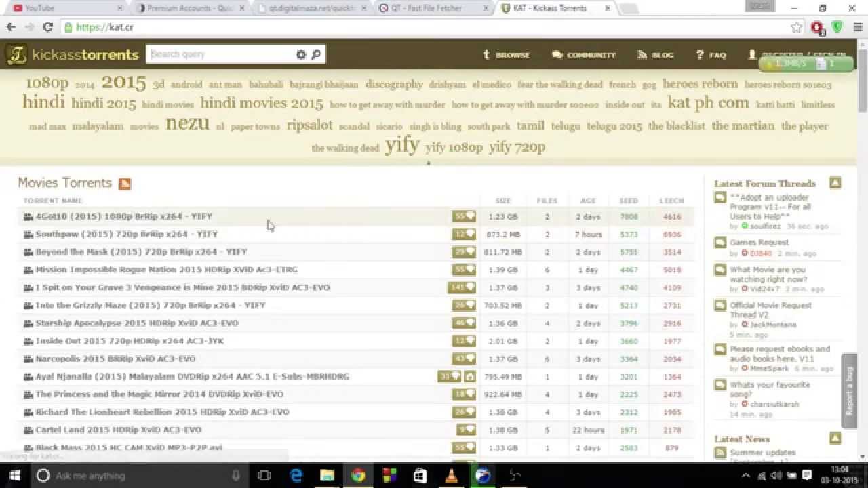868x488 pixels.
Task: Open VLC media player from taskbar
Action: click(451, 475)
